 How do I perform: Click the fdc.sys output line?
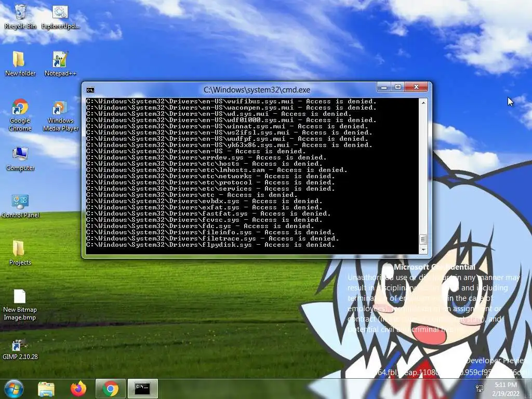[200, 226]
